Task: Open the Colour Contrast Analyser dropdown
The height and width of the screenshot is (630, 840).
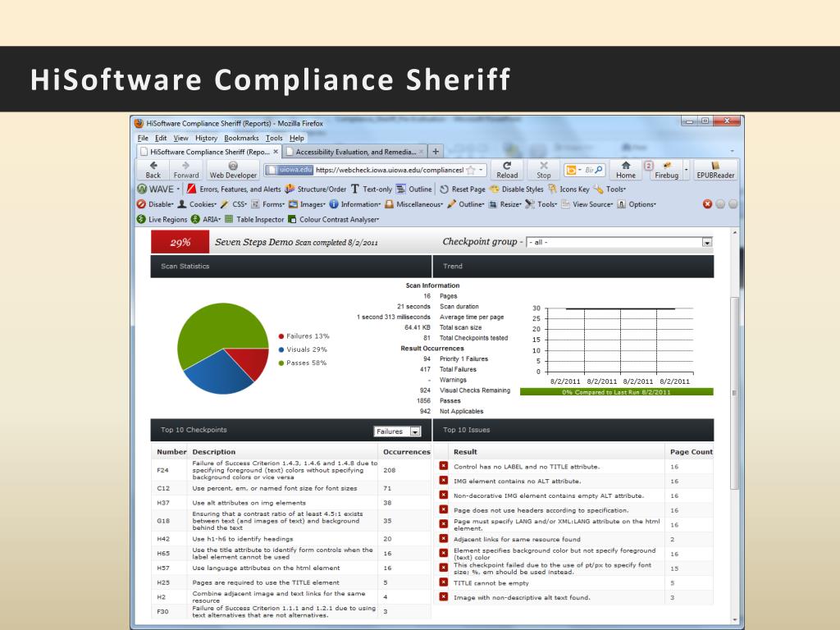Action: pyautogui.click(x=333, y=219)
